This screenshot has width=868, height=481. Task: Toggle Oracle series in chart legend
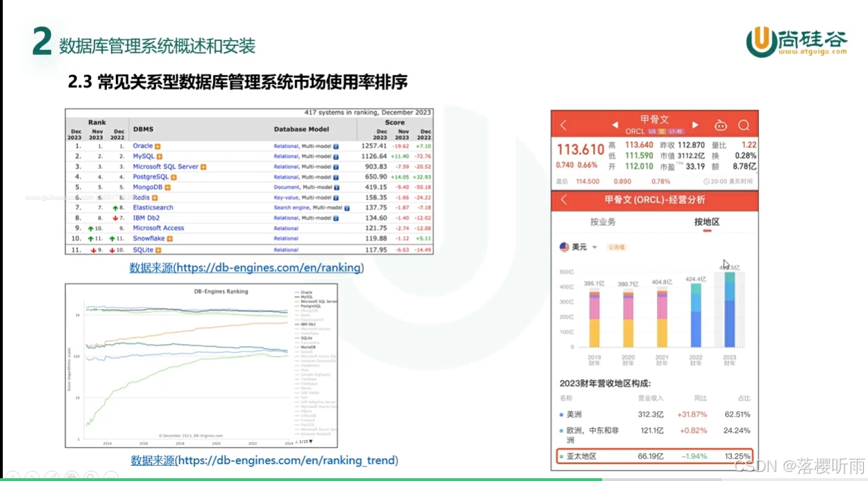click(x=303, y=293)
